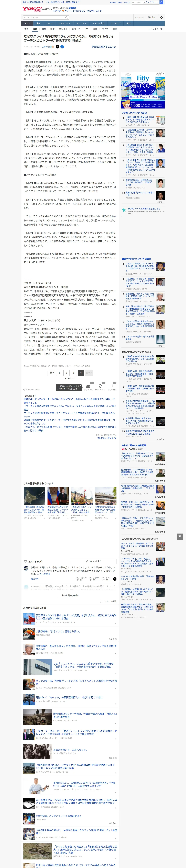The width and height of the screenshot is (186, 868).
Task: Open the みんなの意見 tab
Action: pos(98,24)
